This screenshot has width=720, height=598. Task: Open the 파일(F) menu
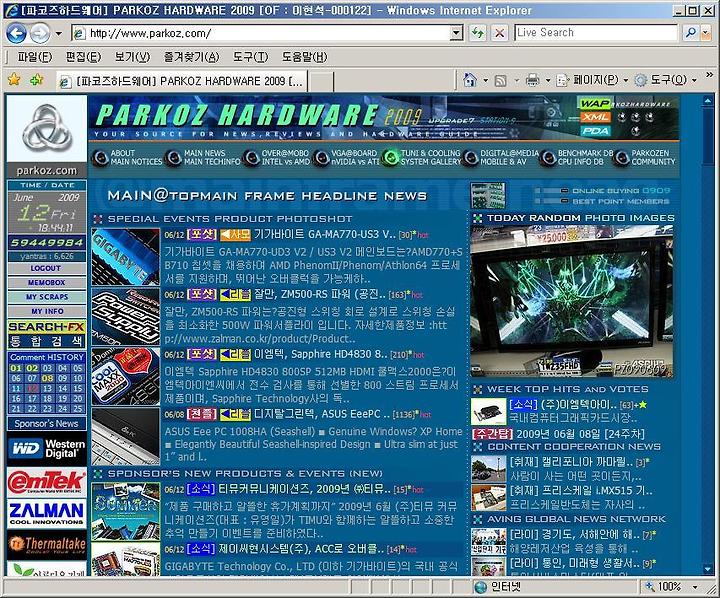point(35,57)
